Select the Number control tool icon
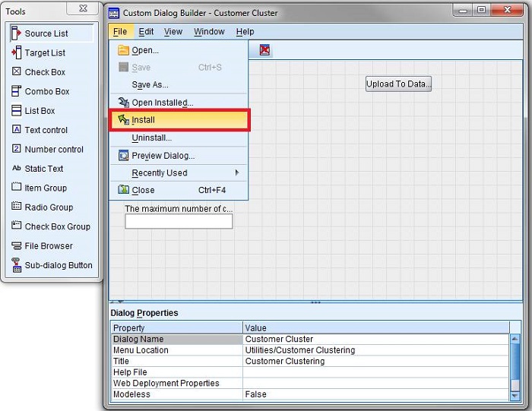This screenshot has width=532, height=411. [x=16, y=149]
